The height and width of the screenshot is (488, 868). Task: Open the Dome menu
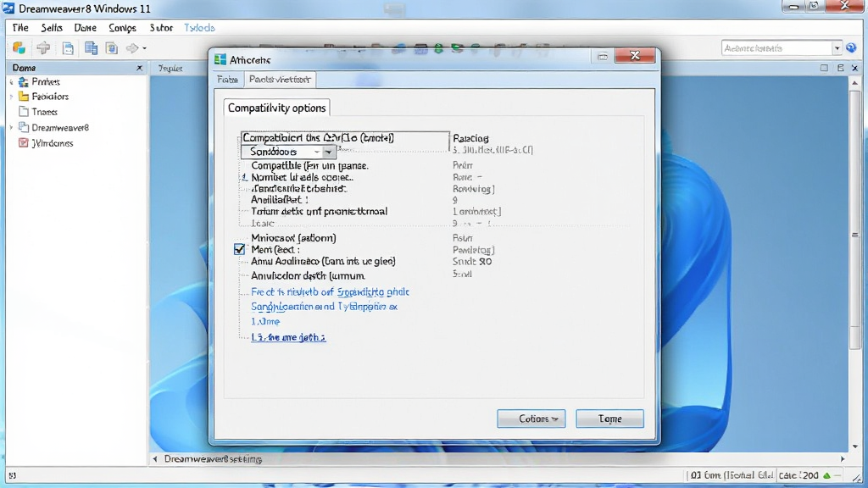[86, 28]
